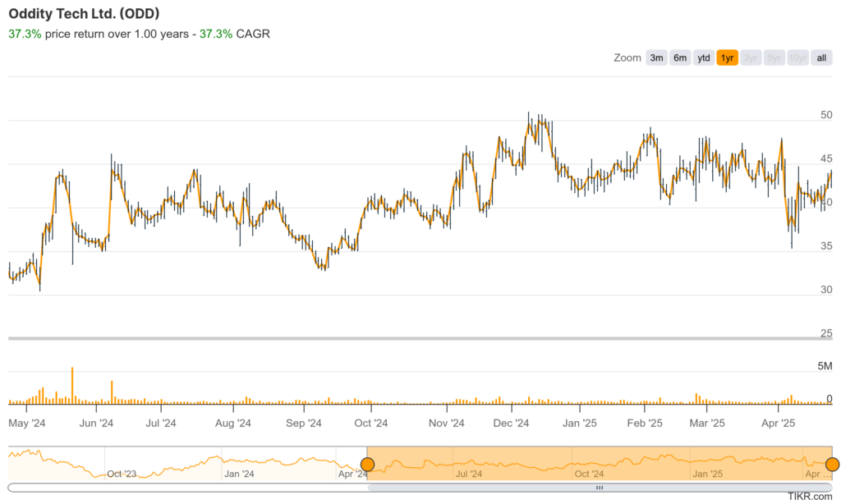Grab the right range navigator handle
Screen dimensions: 841x504
(832, 464)
